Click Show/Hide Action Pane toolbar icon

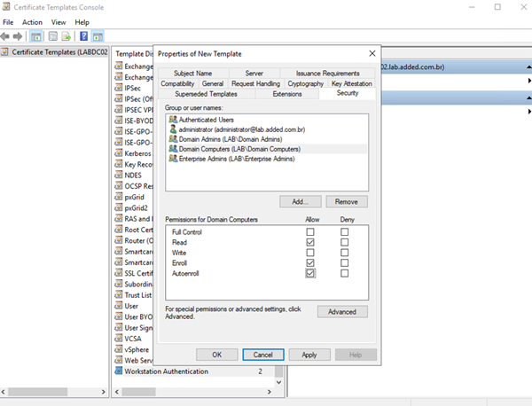point(98,36)
